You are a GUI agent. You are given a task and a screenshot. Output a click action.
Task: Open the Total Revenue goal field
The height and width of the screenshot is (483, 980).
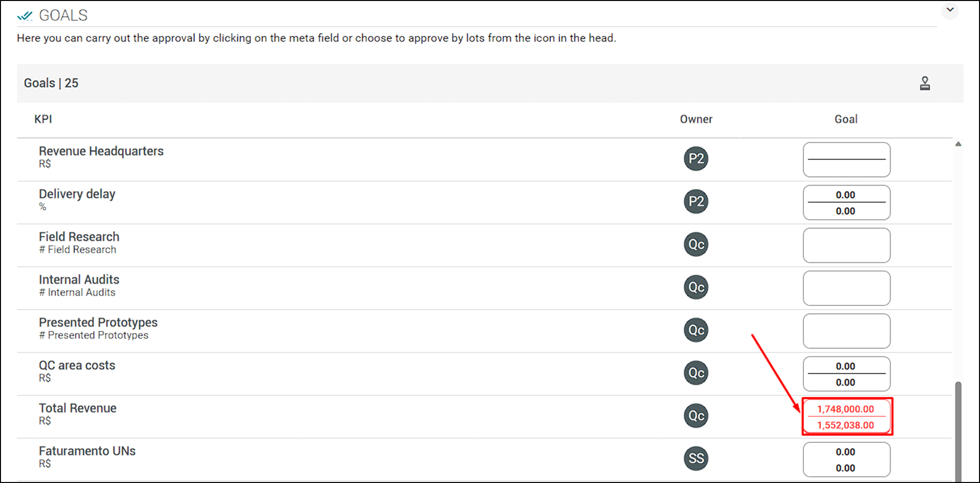[x=847, y=416]
